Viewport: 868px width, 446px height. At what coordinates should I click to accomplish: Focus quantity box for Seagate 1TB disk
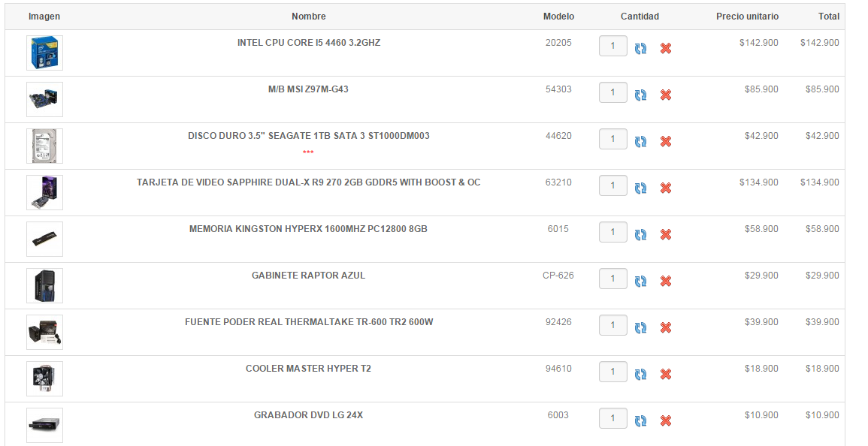point(612,139)
